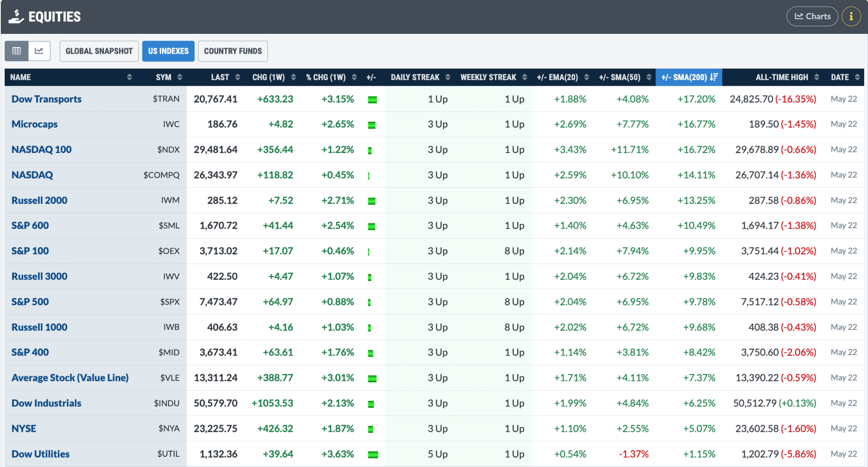Image resolution: width=868 pixels, height=467 pixels.
Task: Click the sort arrows beside the NAME column
Action: point(129,77)
